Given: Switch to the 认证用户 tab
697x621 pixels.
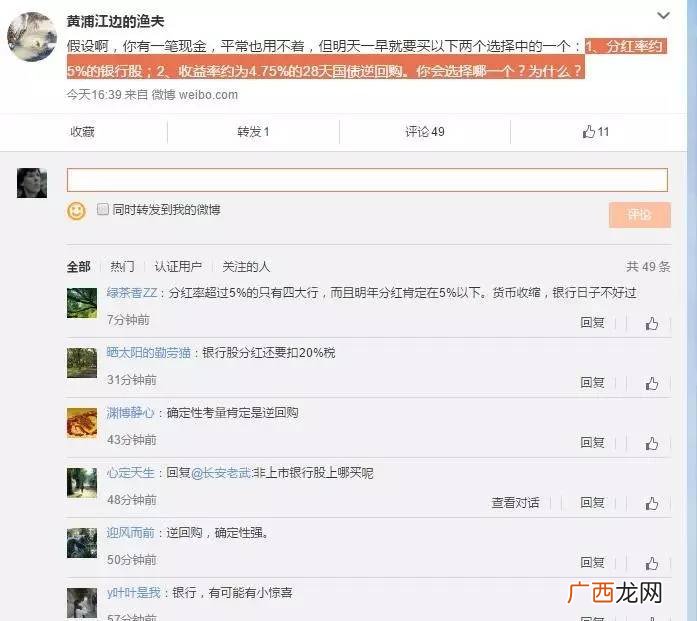Looking at the screenshot, I should pos(178,267).
